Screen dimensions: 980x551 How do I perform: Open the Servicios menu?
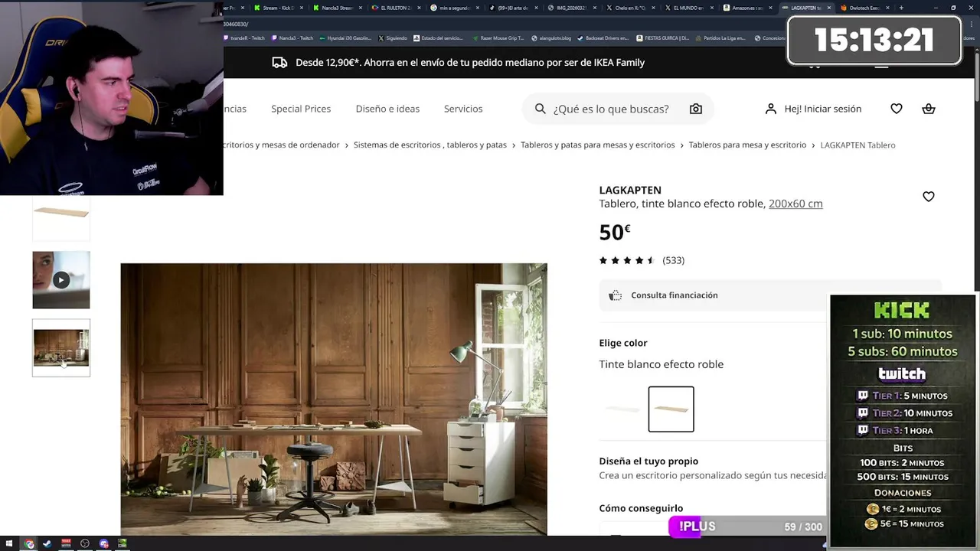pos(463,109)
